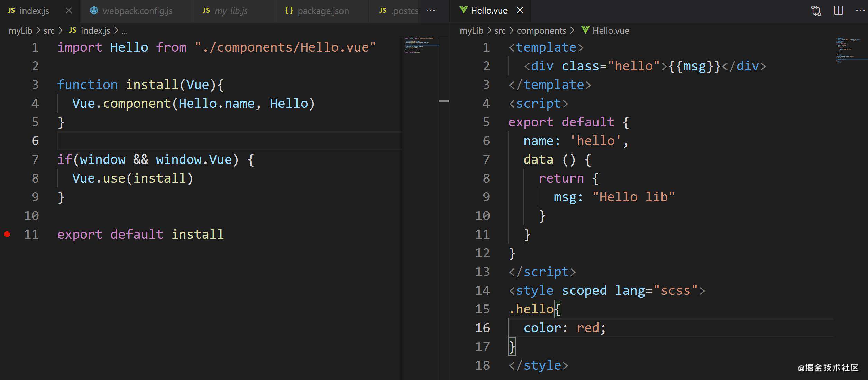Click the highlighted closing brace on line 17

(x=512, y=346)
